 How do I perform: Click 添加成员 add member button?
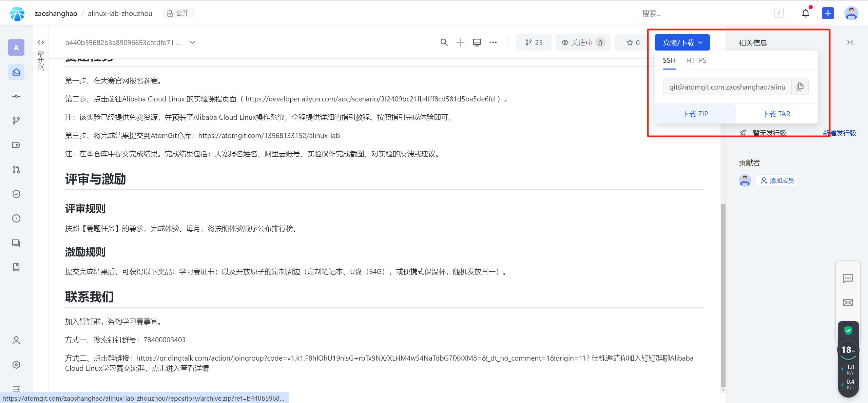click(777, 180)
